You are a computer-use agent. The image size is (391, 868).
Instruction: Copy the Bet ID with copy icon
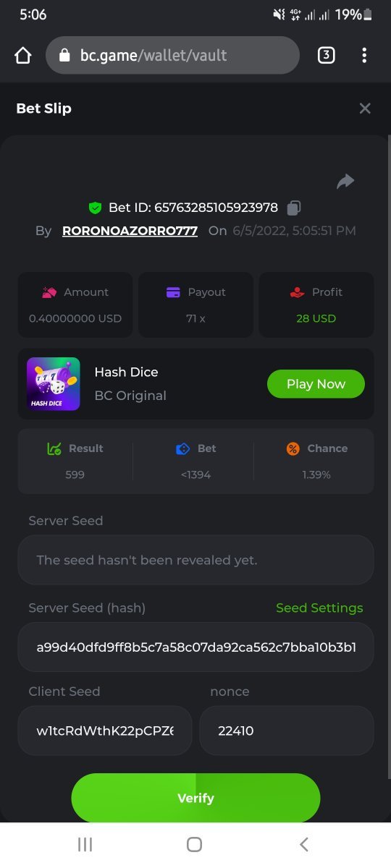293,208
